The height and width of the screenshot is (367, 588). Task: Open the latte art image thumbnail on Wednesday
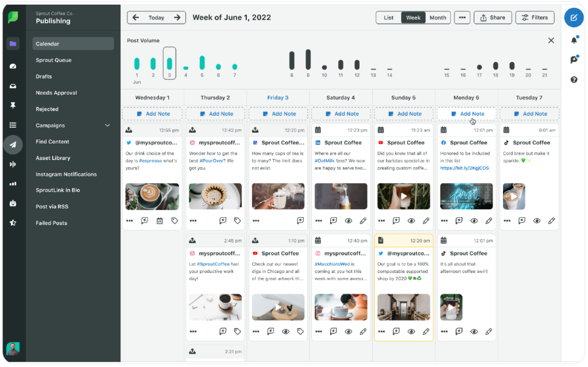tap(152, 196)
